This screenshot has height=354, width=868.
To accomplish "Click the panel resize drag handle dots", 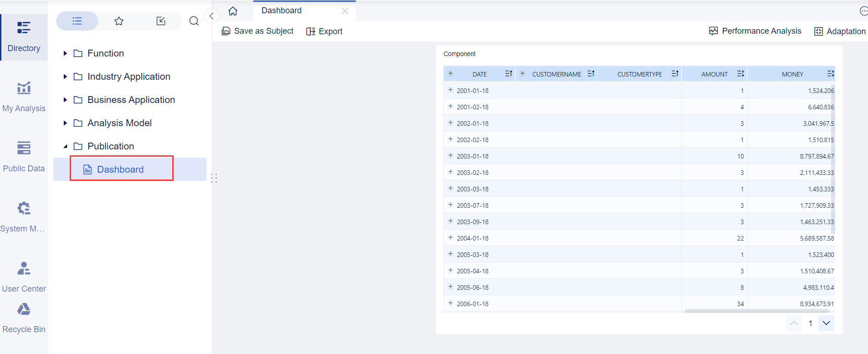I will pos(214,178).
